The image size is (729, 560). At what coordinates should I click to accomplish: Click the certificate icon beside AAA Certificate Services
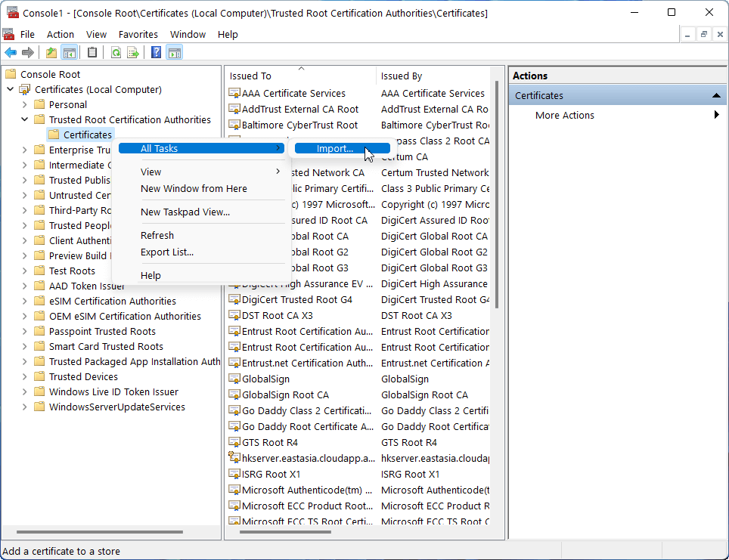pyautogui.click(x=234, y=94)
